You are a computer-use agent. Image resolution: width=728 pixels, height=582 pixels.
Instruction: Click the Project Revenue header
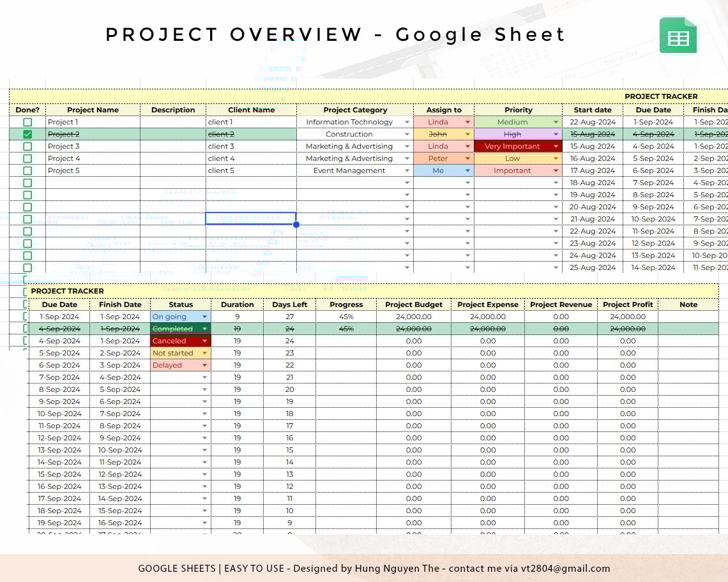click(561, 304)
